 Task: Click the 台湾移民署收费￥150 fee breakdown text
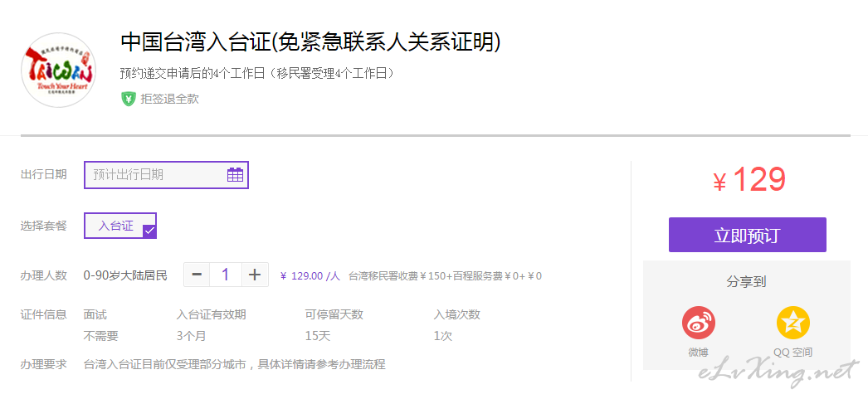pos(445,275)
